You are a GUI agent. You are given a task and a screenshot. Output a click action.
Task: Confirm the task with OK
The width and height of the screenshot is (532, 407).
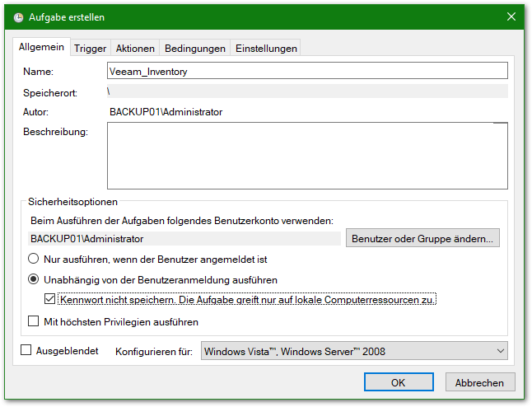[399, 382]
